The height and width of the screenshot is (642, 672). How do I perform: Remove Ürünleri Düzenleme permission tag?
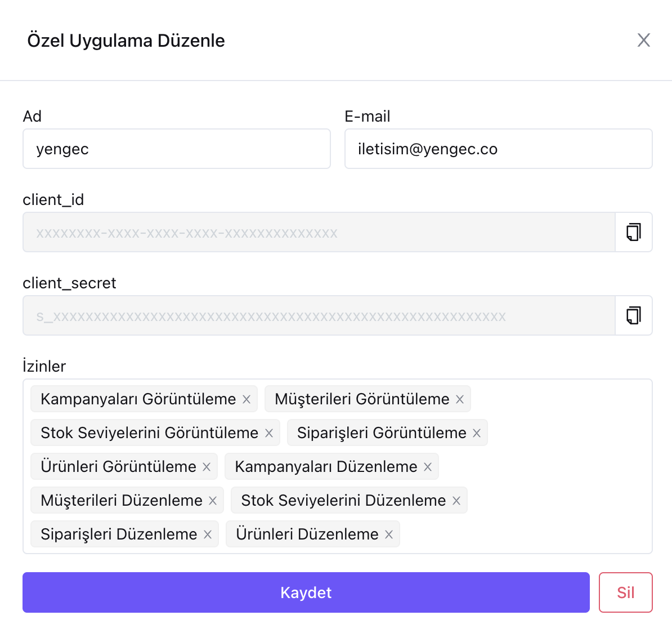(389, 534)
